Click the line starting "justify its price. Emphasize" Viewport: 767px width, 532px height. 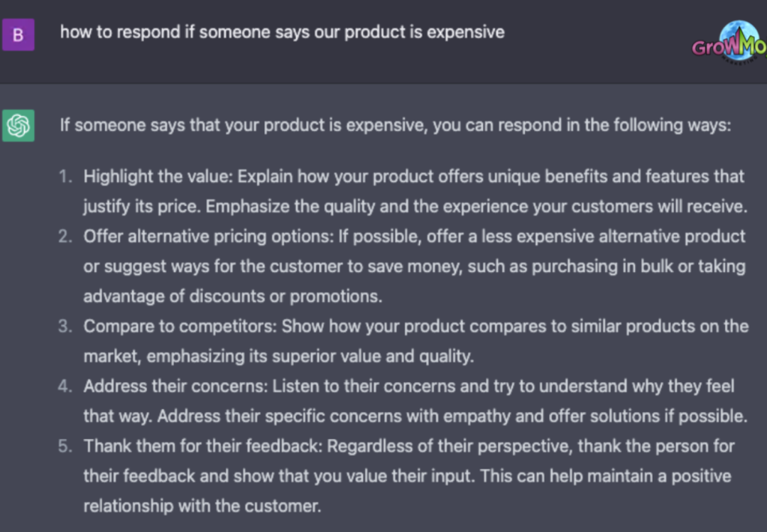(415, 207)
